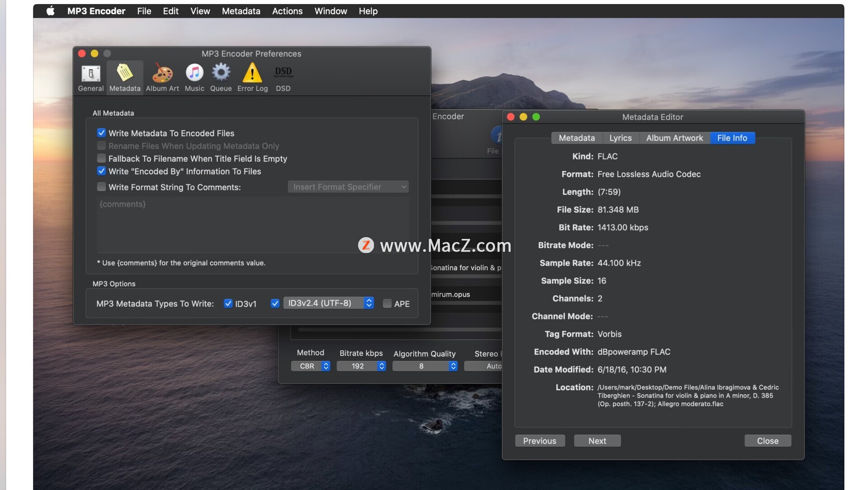Open the Error Log pane
The height and width of the screenshot is (490, 868).
pyautogui.click(x=252, y=77)
